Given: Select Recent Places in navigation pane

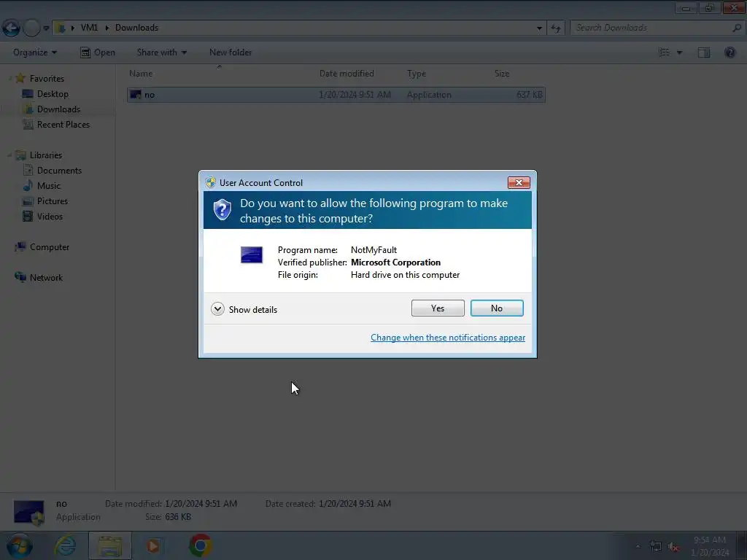Looking at the screenshot, I should pyautogui.click(x=63, y=124).
